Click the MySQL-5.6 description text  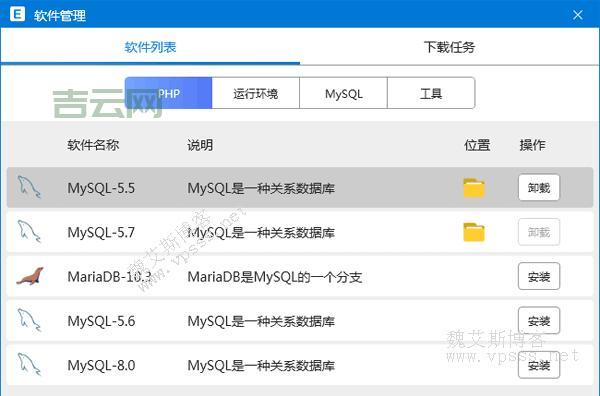(261, 321)
